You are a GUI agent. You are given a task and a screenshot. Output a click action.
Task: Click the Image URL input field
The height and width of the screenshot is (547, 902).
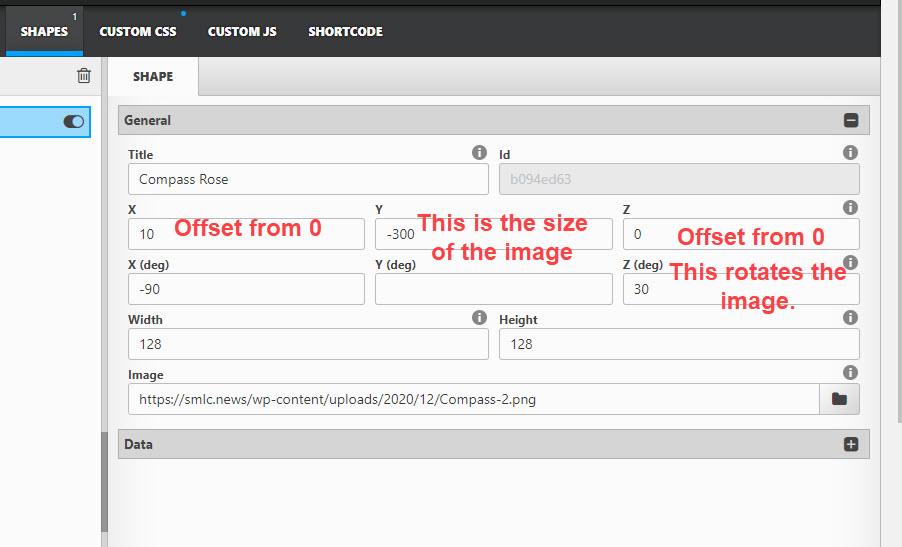click(x=473, y=399)
